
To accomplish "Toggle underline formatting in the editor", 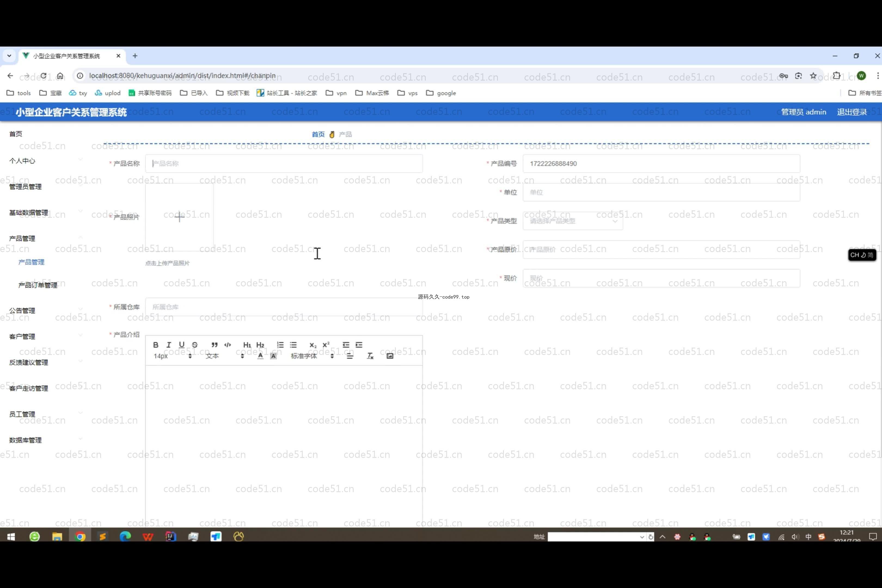I will 182,345.
